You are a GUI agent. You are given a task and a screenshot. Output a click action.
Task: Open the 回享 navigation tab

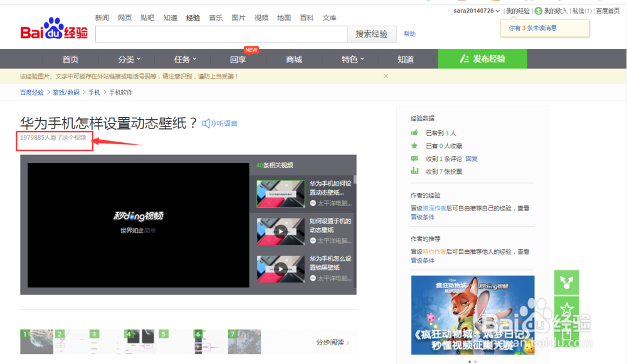tap(238, 59)
